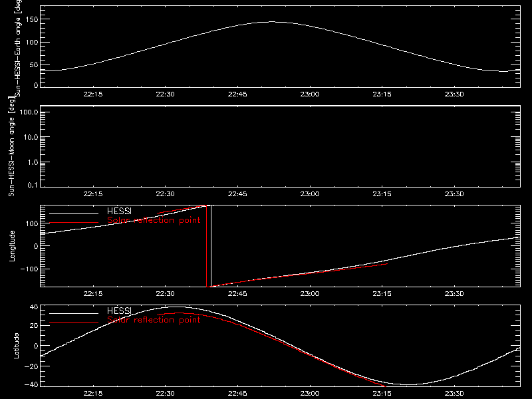Pick the 23:00 label under the Moon angle plot
The height and width of the screenshot is (399, 532).
click(310, 194)
